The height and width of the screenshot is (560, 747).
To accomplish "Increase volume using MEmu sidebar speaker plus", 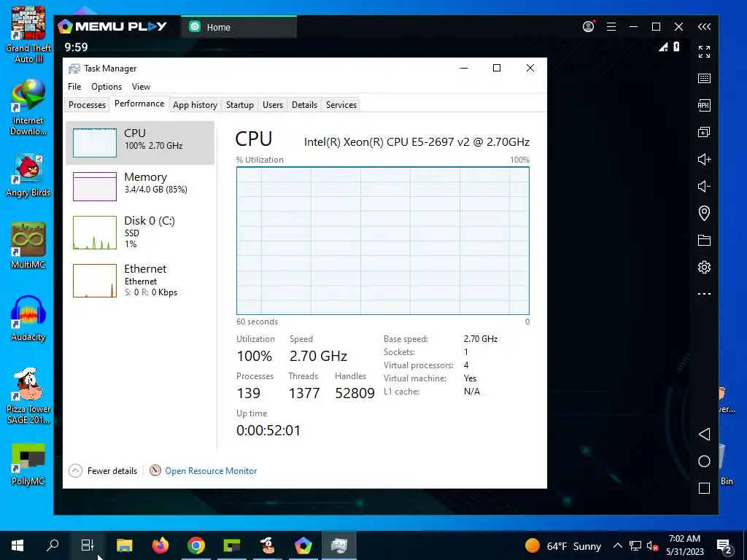I will click(704, 159).
